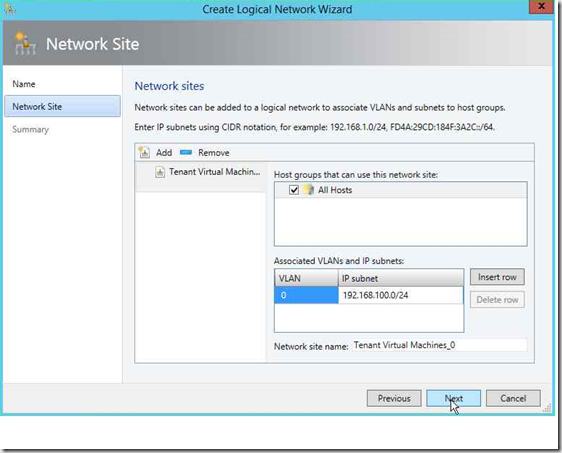Select the Tenant Virtual Machines site icon
Image resolution: width=562 pixels, height=453 pixels.
click(x=160, y=172)
